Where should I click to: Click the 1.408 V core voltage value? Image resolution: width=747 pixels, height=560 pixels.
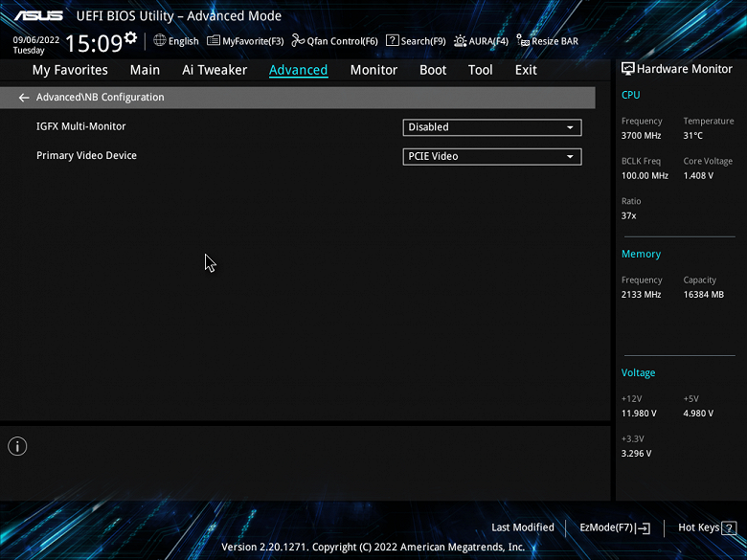pyautogui.click(x=698, y=176)
